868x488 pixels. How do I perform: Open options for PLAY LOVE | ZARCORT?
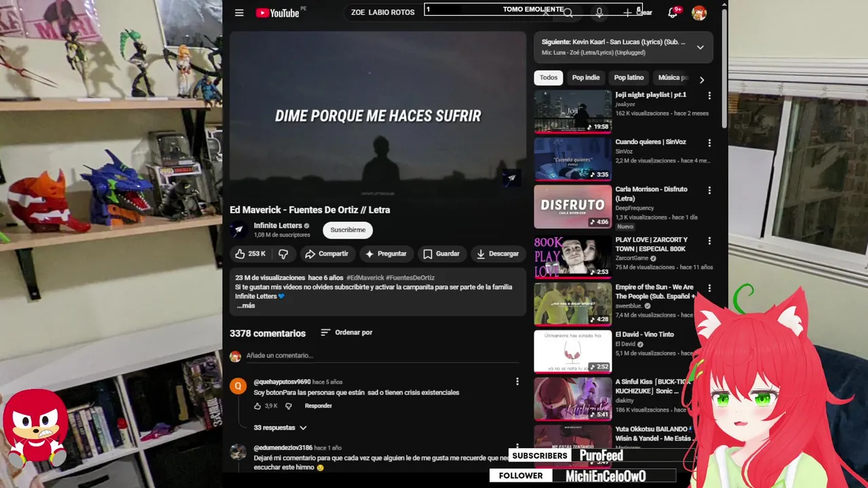pyautogui.click(x=709, y=241)
